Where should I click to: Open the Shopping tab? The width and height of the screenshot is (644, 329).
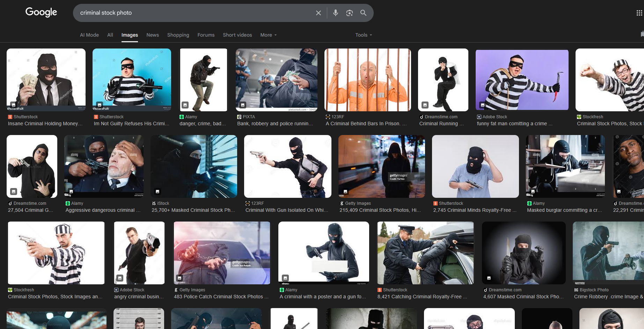178,35
